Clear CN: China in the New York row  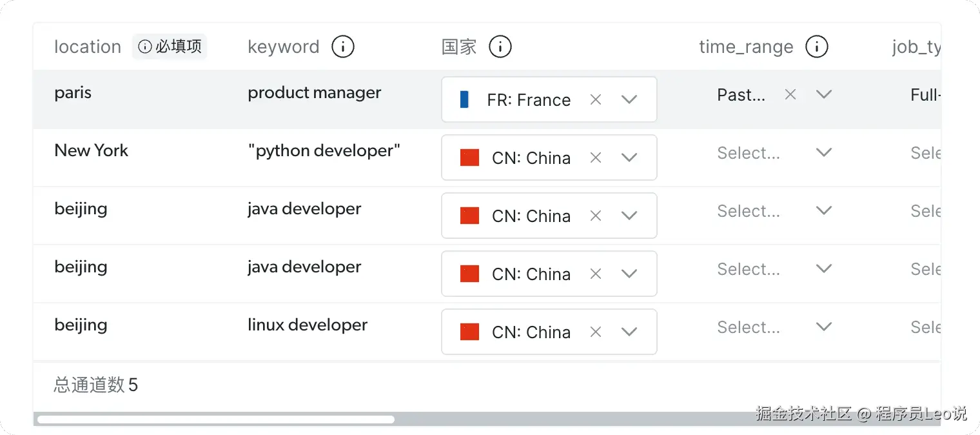click(596, 157)
